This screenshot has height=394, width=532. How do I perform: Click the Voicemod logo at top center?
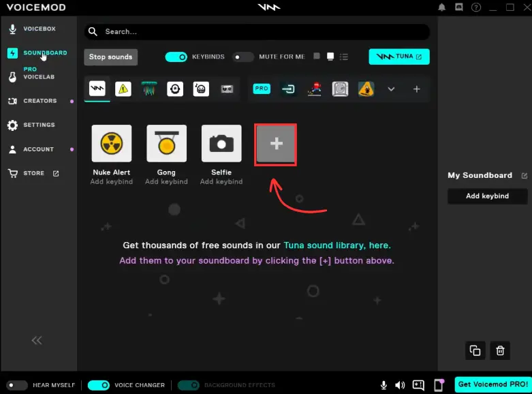click(268, 7)
